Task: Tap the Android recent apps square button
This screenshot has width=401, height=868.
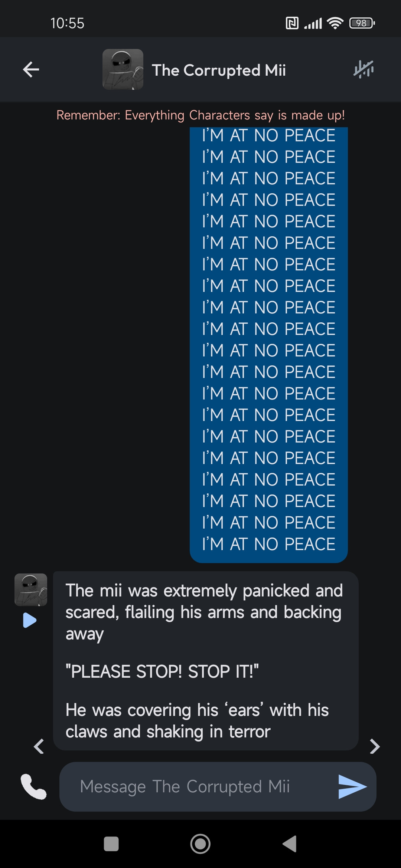Action: tap(111, 844)
